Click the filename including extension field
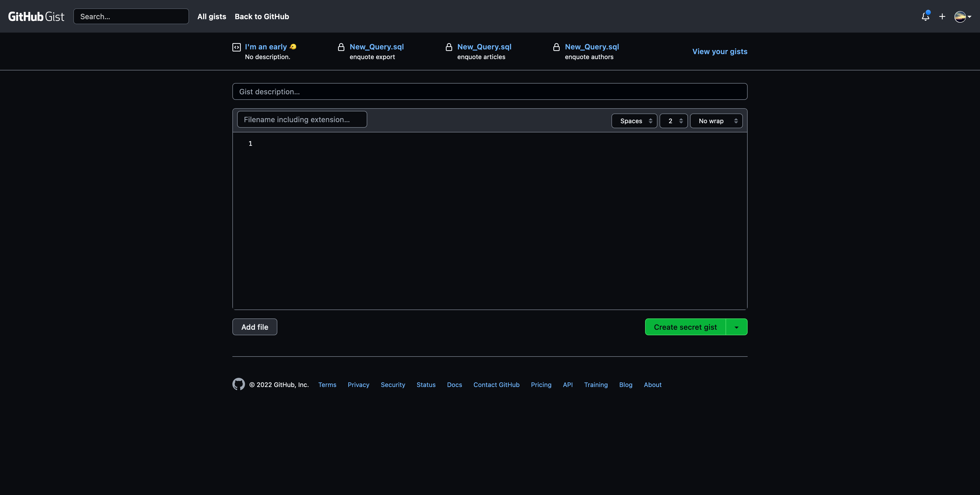The width and height of the screenshot is (980, 495). click(302, 119)
